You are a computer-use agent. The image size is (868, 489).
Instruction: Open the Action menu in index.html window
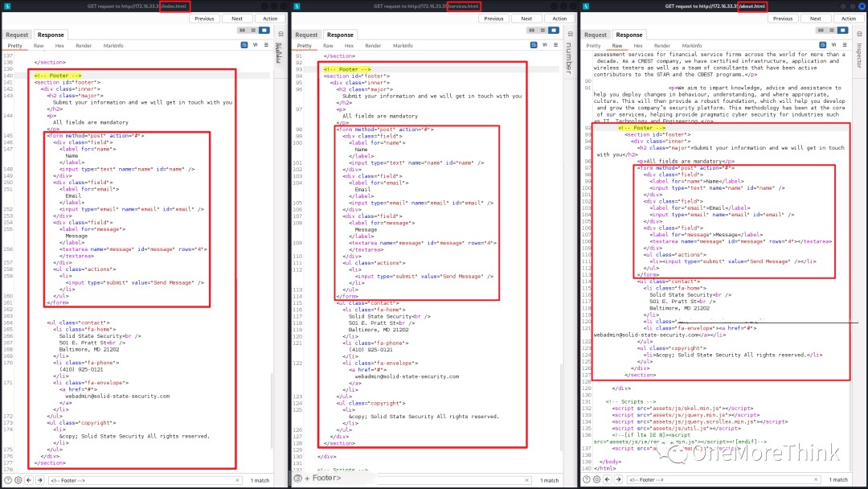[x=270, y=18]
